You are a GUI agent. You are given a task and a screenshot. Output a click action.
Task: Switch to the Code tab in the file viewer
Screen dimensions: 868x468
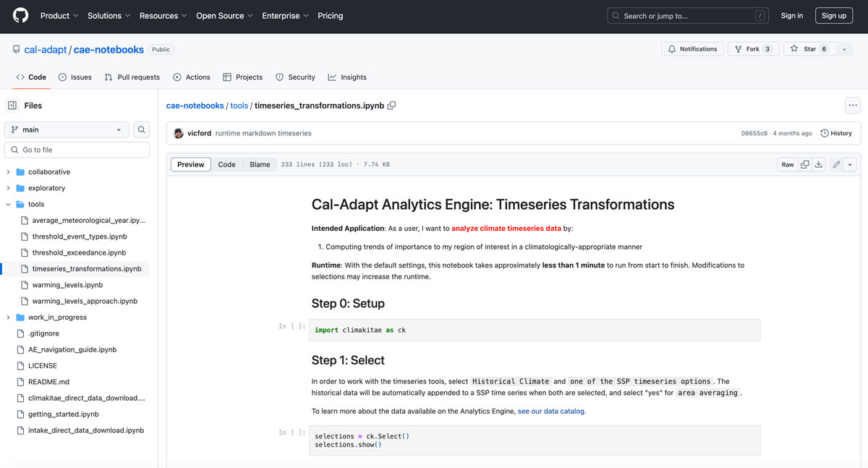point(226,164)
